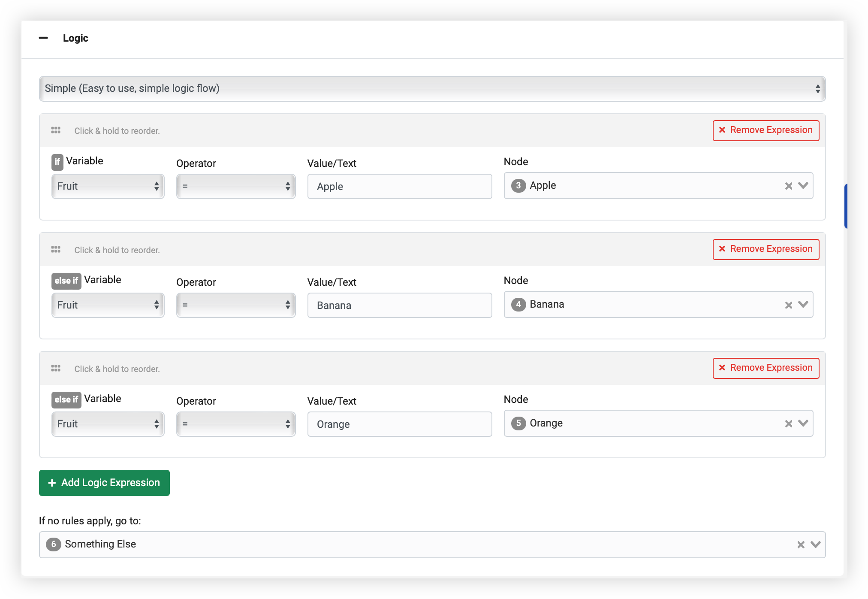
Task: Clear the Orange node selection X
Action: (x=788, y=424)
